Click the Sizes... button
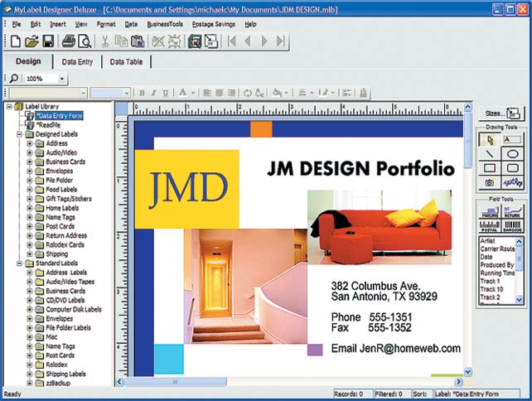Viewport: 532px width, 401px height. (502, 114)
